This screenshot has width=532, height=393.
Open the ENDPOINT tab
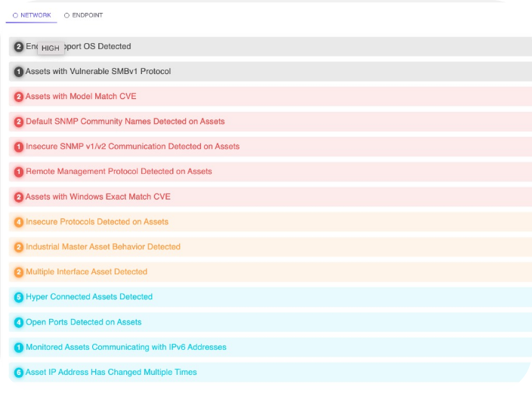pyautogui.click(x=83, y=15)
